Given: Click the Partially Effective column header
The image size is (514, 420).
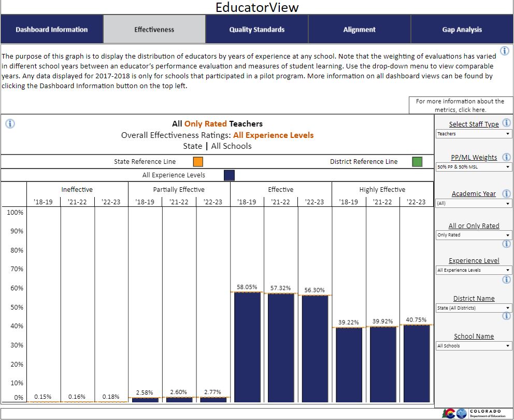Looking at the screenshot, I should pos(179,189).
